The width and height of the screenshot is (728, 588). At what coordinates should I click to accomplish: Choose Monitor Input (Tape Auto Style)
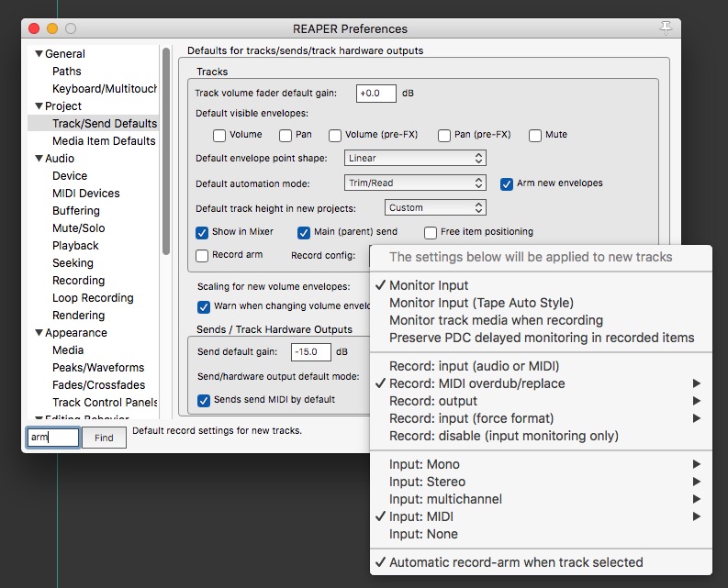coord(481,303)
